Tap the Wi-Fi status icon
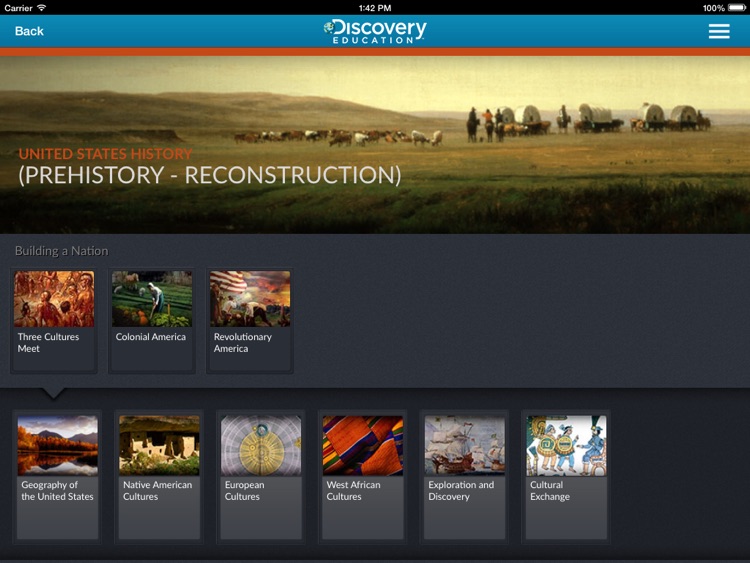 (x=42, y=8)
